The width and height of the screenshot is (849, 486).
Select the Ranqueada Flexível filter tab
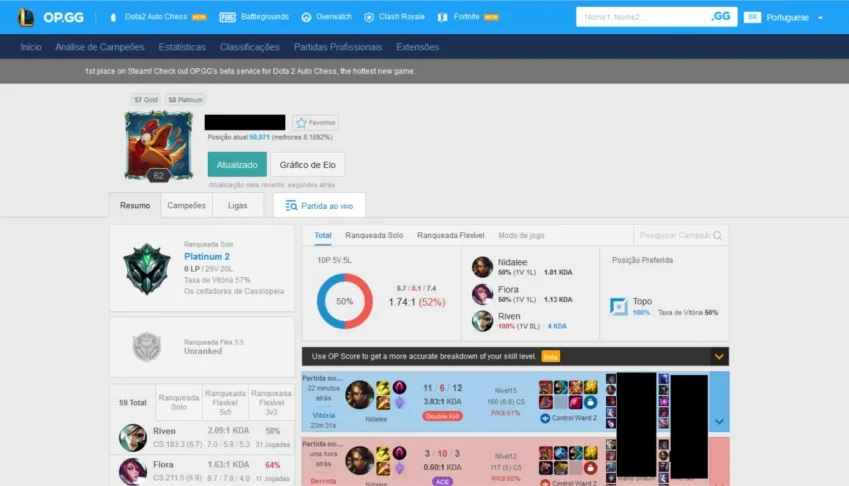450,235
